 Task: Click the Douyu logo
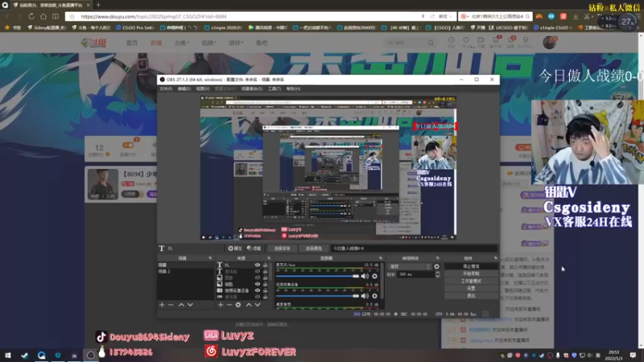[x=94, y=43]
